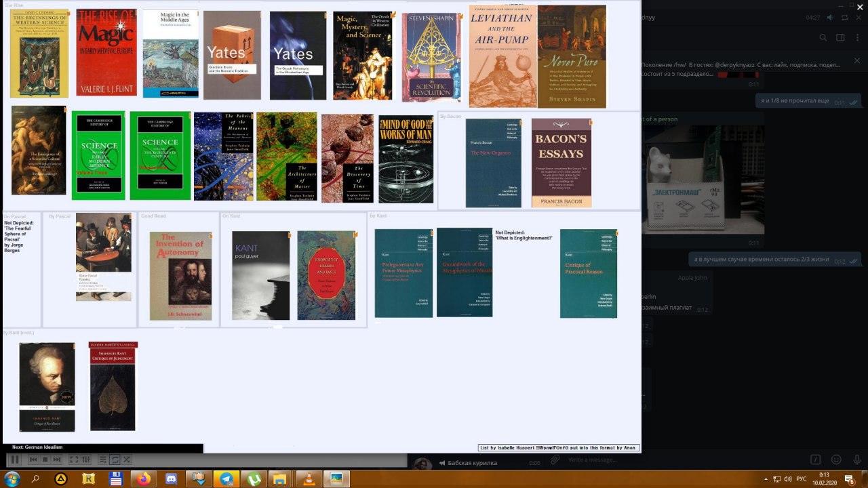Open the floppy disk taskbar application

[x=116, y=479]
